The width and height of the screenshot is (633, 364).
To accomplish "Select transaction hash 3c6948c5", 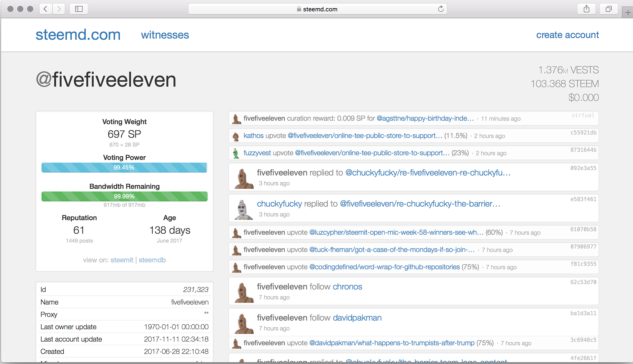I will [x=583, y=340].
